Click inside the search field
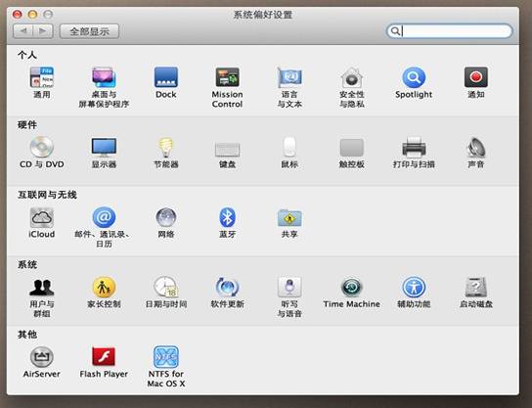Screen dimensions: 532x408 coord(450,31)
